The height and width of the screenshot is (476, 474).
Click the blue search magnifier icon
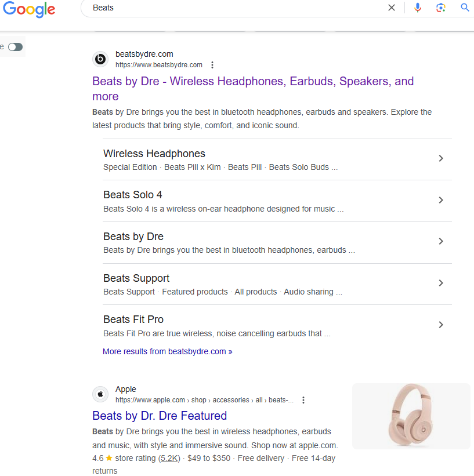pyautogui.click(x=465, y=8)
